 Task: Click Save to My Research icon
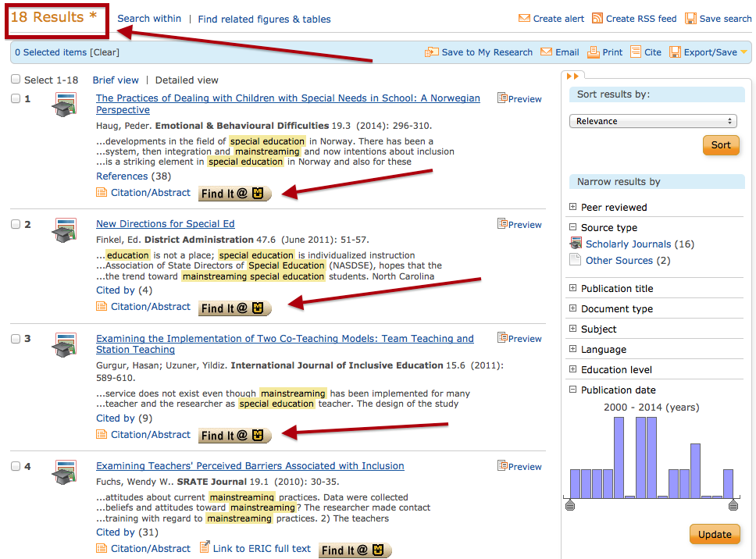[433, 52]
